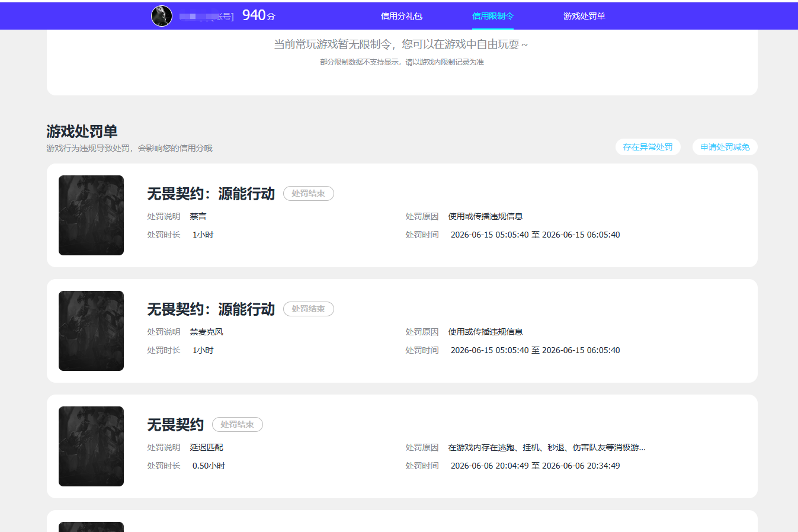Click the 1小时 duration on the 禁麦克风 card

tap(203, 350)
